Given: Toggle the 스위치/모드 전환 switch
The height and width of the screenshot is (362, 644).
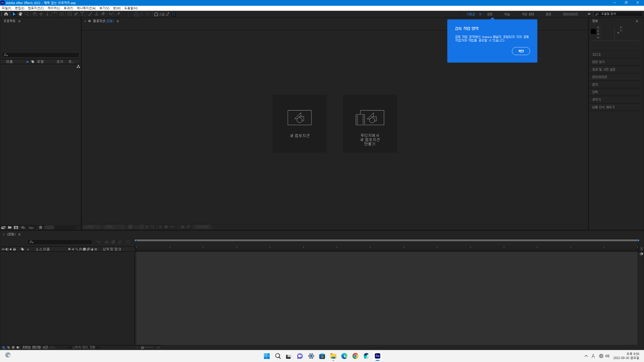Looking at the screenshot, I should (84, 347).
